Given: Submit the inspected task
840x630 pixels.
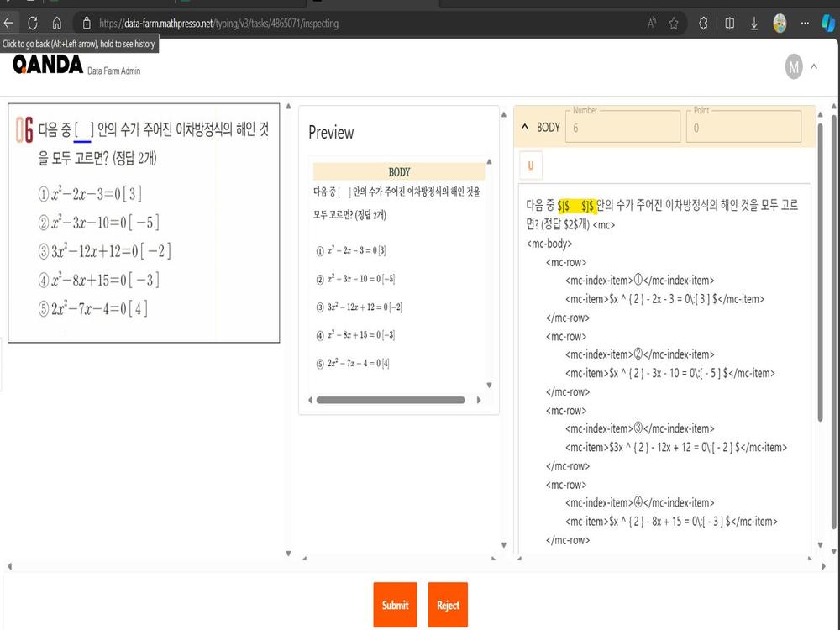Looking at the screenshot, I should (395, 605).
